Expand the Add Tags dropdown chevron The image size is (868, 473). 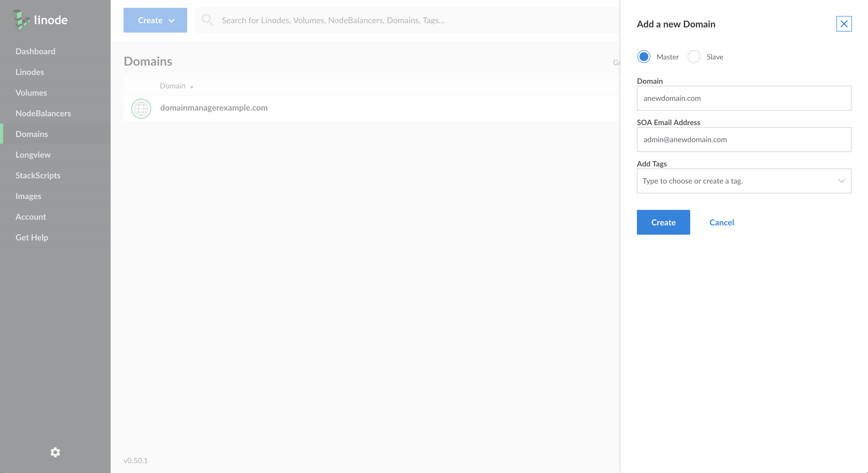click(841, 181)
